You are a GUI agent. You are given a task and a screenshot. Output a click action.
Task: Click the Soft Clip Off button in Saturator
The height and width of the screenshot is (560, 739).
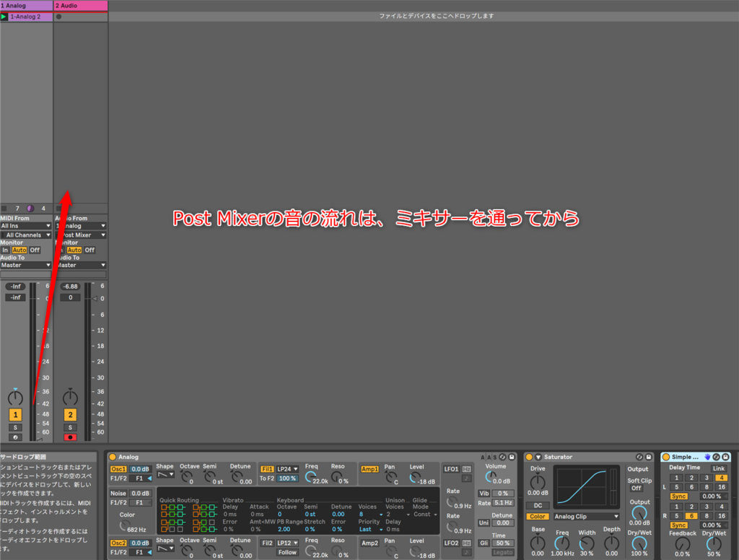point(637,488)
